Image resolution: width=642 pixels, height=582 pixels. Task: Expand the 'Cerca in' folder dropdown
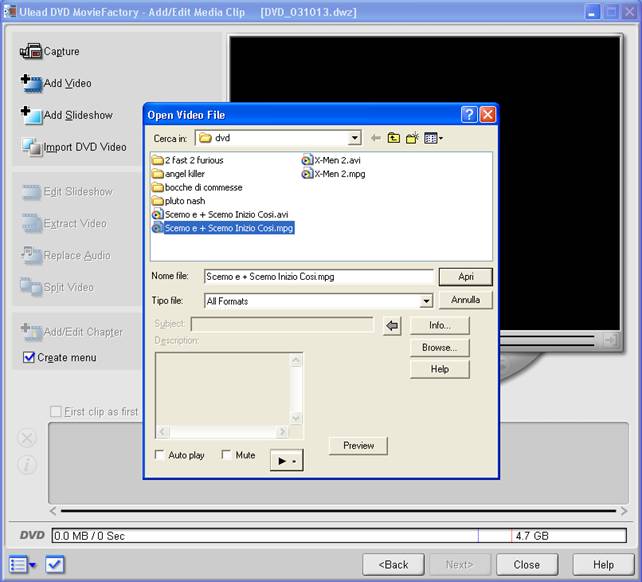coord(354,138)
